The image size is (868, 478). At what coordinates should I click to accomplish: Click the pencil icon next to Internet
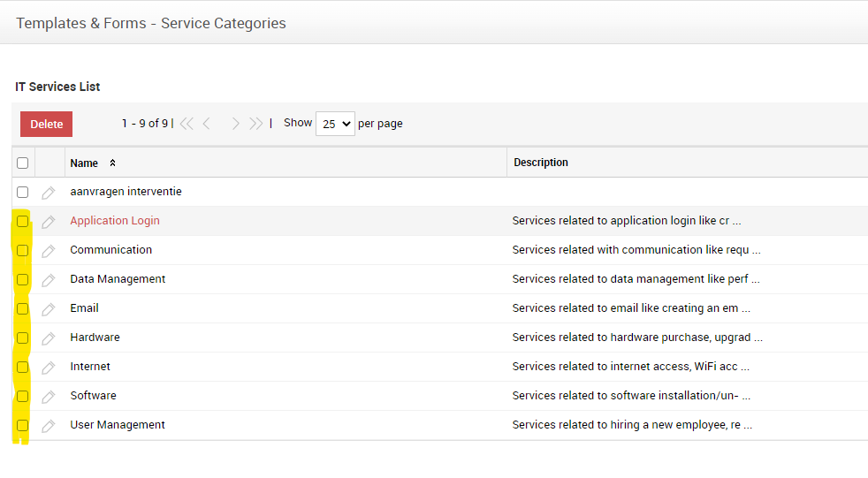click(x=49, y=368)
